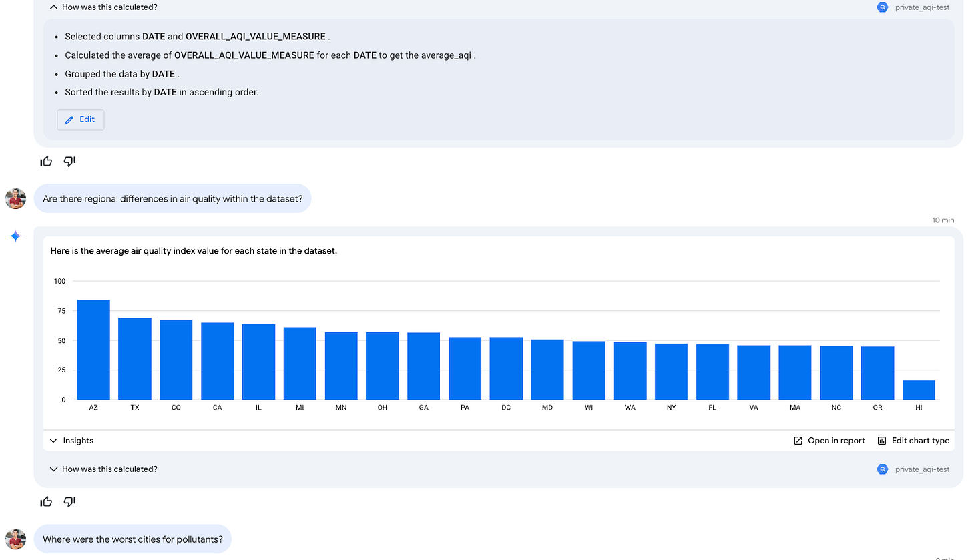Click the Edit chart type button
This screenshot has width=972, height=560.
(913, 441)
